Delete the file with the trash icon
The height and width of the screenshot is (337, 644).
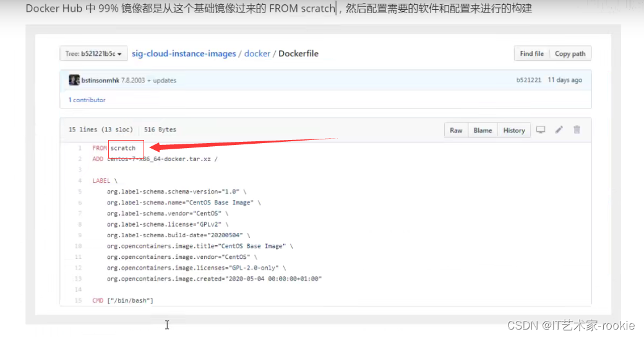577,129
